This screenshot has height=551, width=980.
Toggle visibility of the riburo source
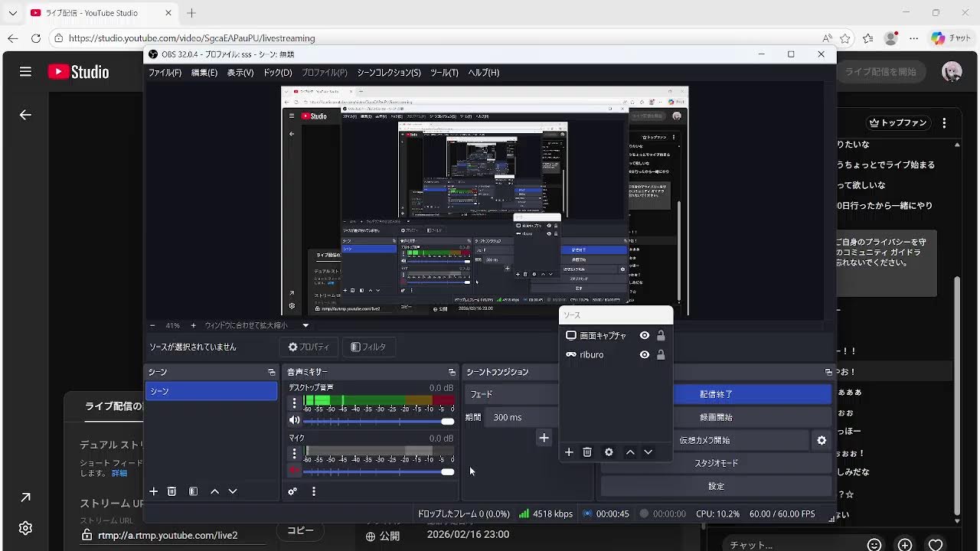point(645,354)
